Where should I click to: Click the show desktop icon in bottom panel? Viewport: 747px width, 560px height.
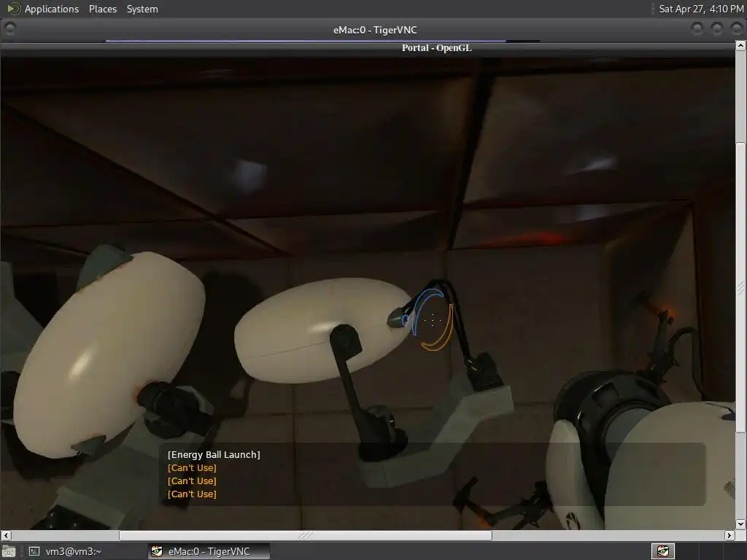[x=9, y=551]
